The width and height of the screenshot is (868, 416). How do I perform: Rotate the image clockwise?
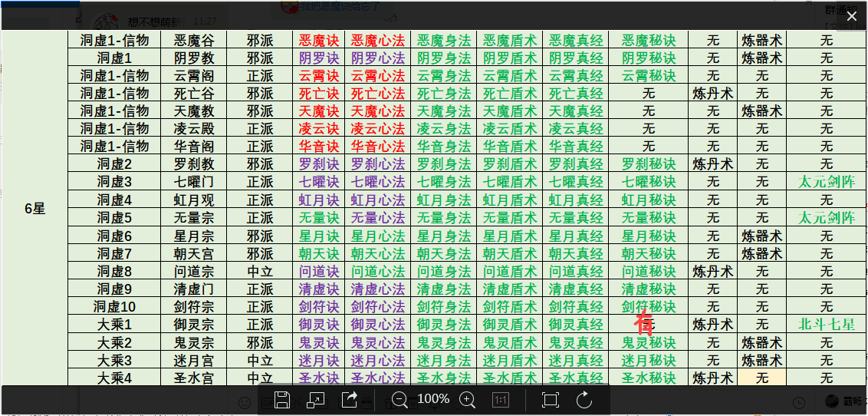coord(584,399)
